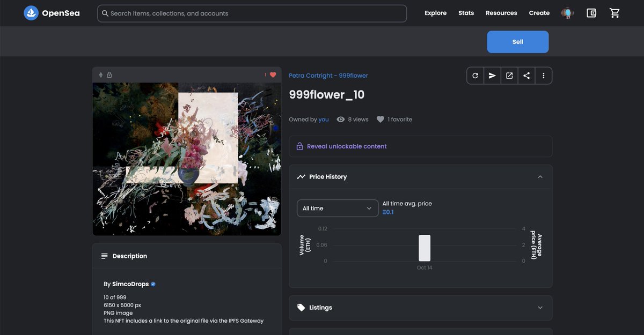This screenshot has height=335, width=644.
Task: Open the external link icon
Action: pyautogui.click(x=509, y=76)
